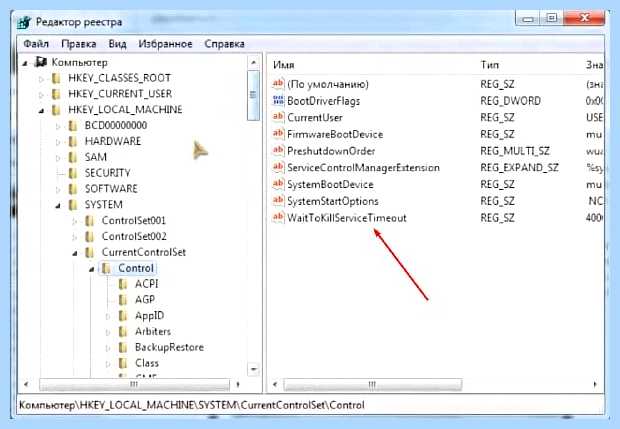
Task: Click the Class folder icon
Action: pyautogui.click(x=123, y=363)
